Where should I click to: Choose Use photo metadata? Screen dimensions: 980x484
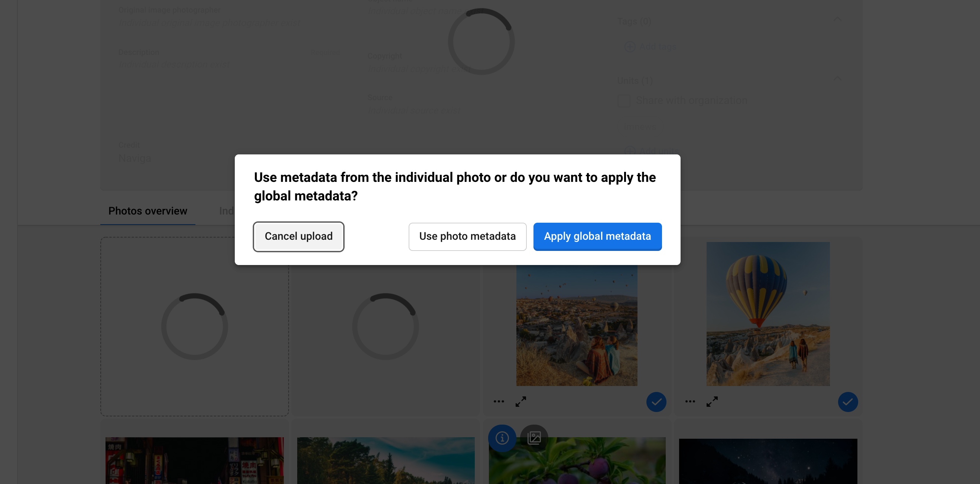467,236
